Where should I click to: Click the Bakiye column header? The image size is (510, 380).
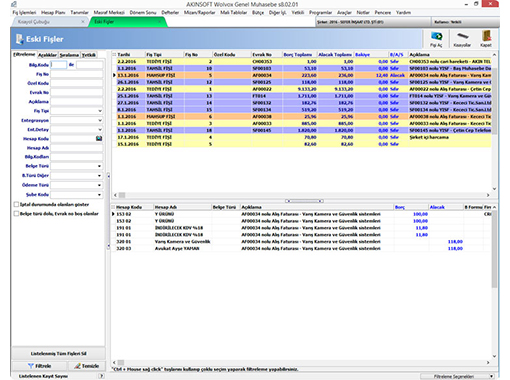(x=371, y=54)
